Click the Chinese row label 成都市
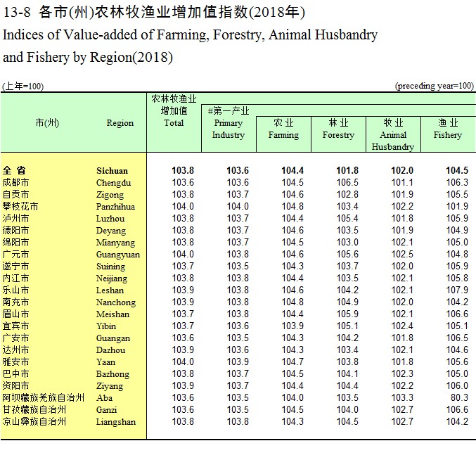476x467 pixels. (x=15, y=182)
